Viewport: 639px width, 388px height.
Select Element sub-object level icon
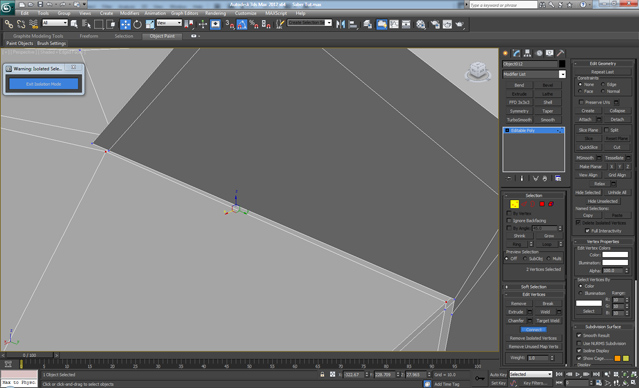(551, 204)
